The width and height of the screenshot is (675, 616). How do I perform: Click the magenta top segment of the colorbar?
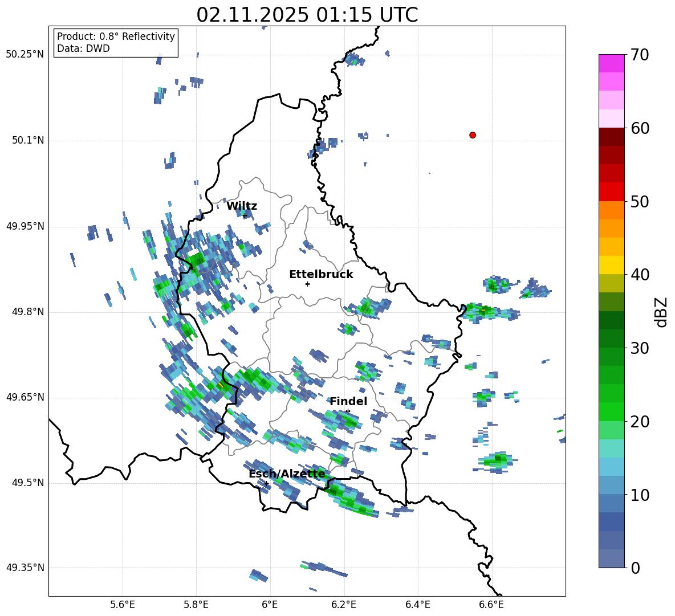[x=611, y=63]
